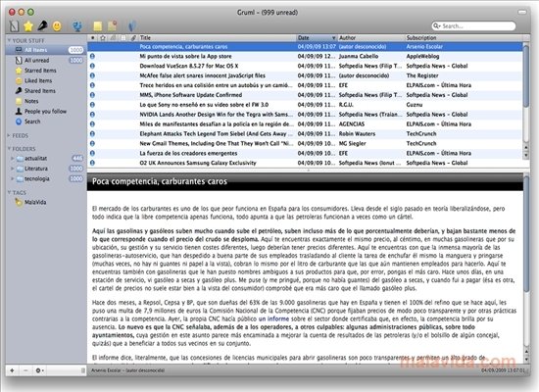The image size is (539, 392).
Task: Select 'Miles de manifestantes' article row
Action: (x=305, y=123)
